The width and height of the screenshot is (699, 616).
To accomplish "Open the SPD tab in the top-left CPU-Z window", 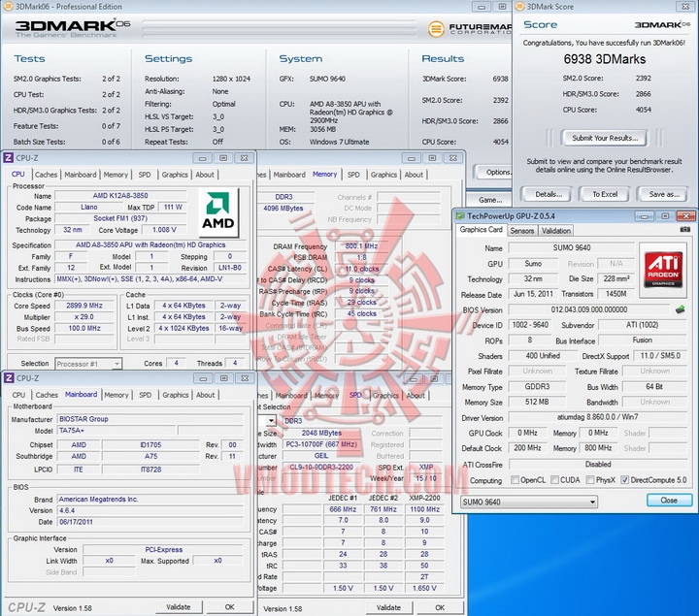I will [145, 175].
